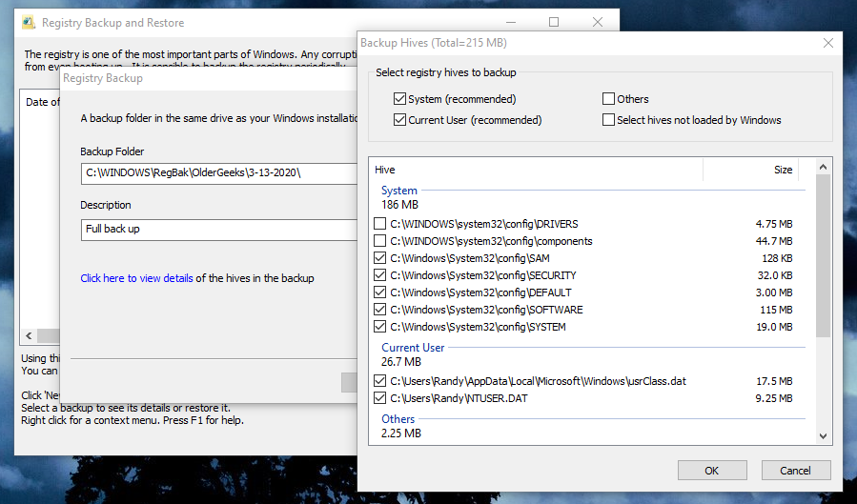The image size is (857, 504).
Task: Click hive list scrollbar down arrow
Action: pyautogui.click(x=823, y=436)
